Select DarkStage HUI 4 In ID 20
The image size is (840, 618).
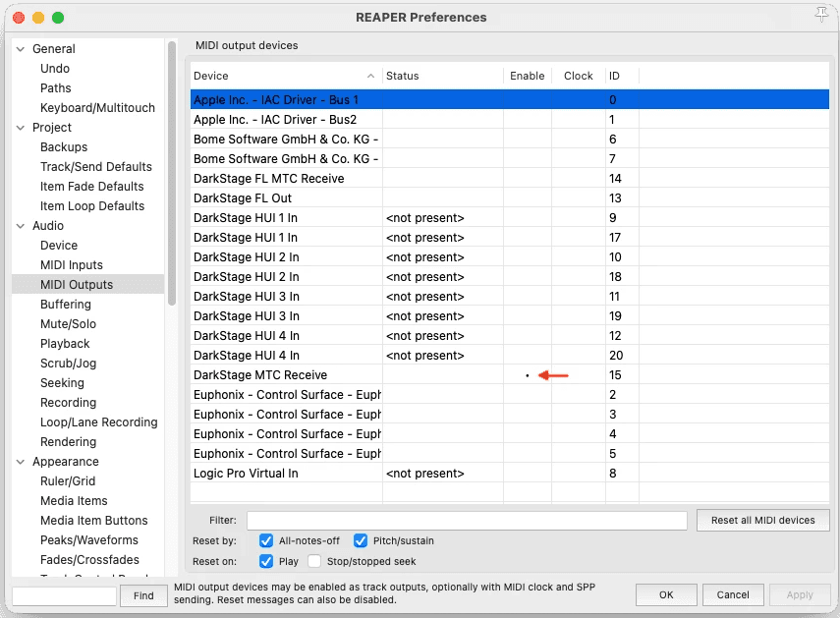click(510, 356)
